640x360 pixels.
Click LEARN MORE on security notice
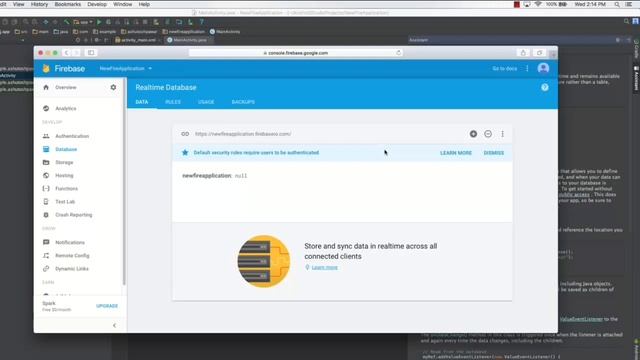point(456,153)
